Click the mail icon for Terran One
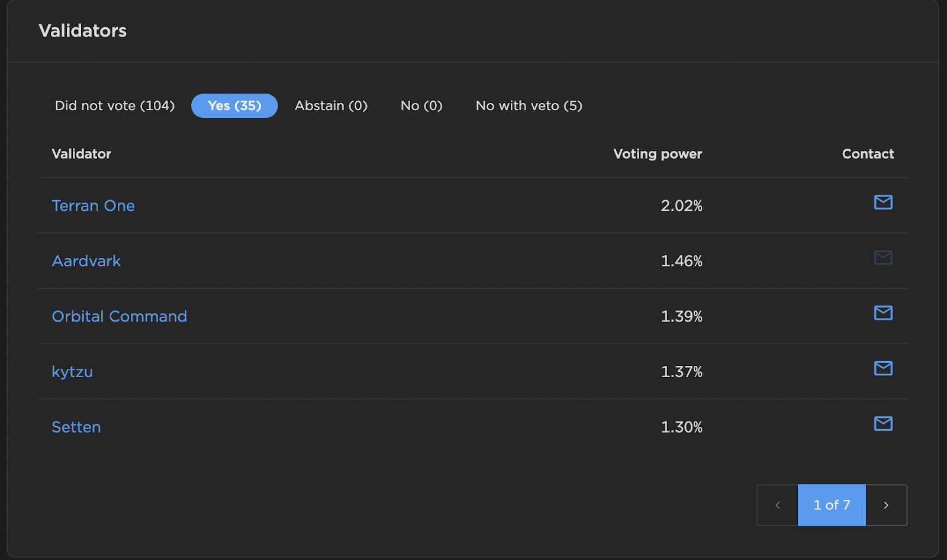 (x=883, y=202)
